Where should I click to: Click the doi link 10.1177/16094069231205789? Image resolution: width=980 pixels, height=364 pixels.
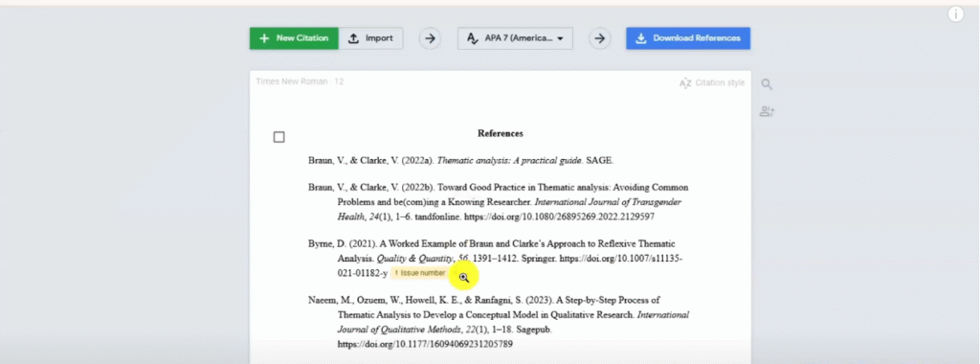point(425,344)
